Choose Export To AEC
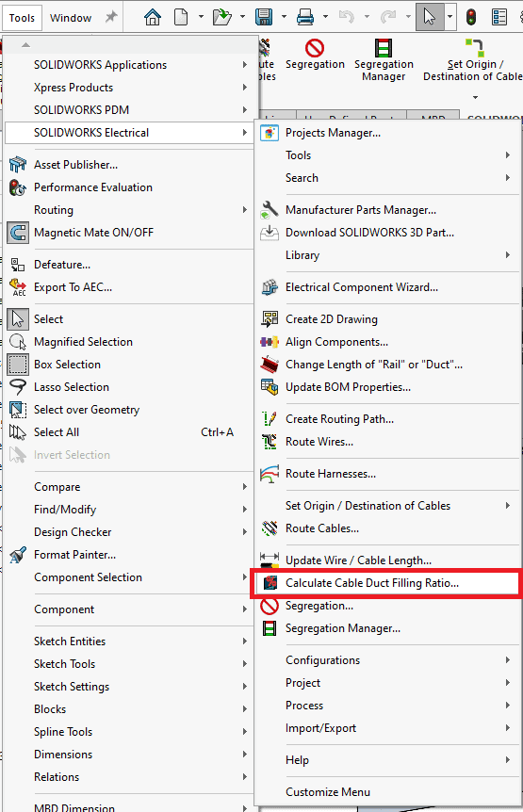 tap(129, 287)
